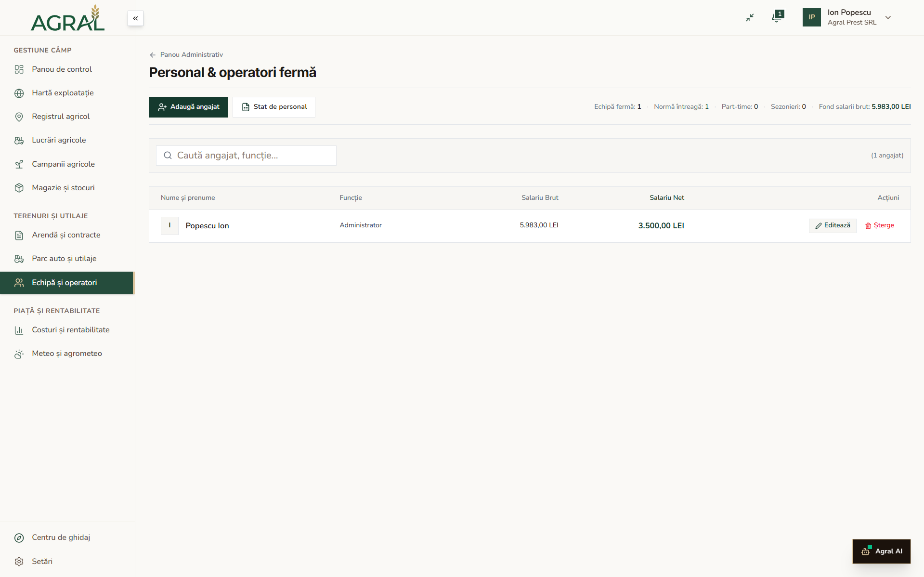924x577 pixels.
Task: Click the IP user avatar
Action: (x=811, y=17)
